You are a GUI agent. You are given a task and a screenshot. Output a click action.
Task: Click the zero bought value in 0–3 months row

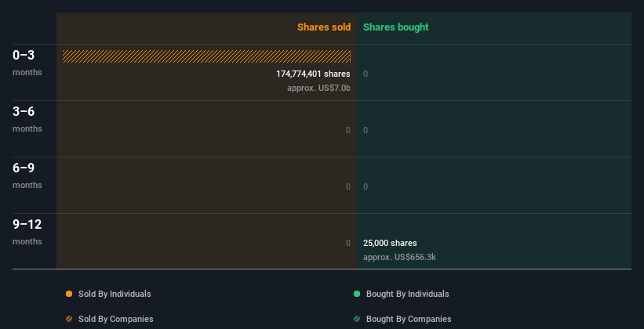click(366, 74)
